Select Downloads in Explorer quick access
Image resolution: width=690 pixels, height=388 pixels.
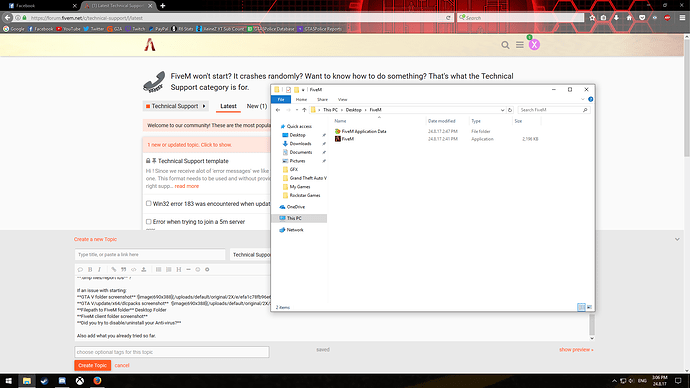pos(300,143)
